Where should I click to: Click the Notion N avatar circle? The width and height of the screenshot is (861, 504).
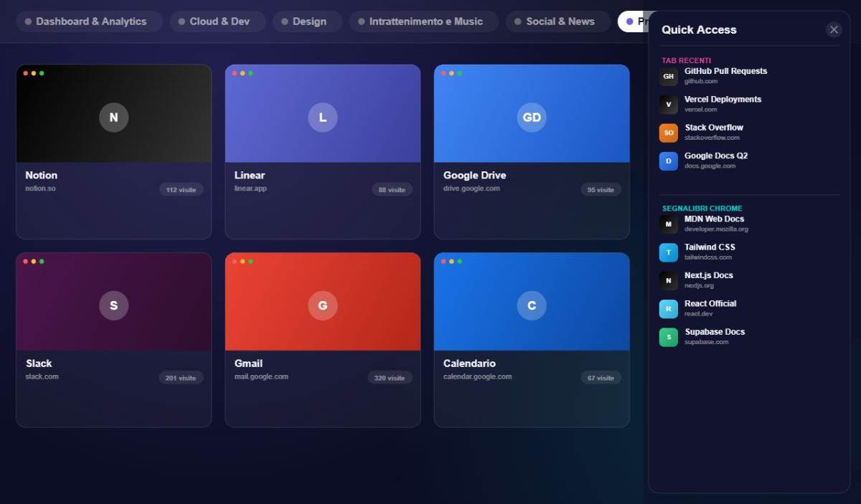point(113,118)
